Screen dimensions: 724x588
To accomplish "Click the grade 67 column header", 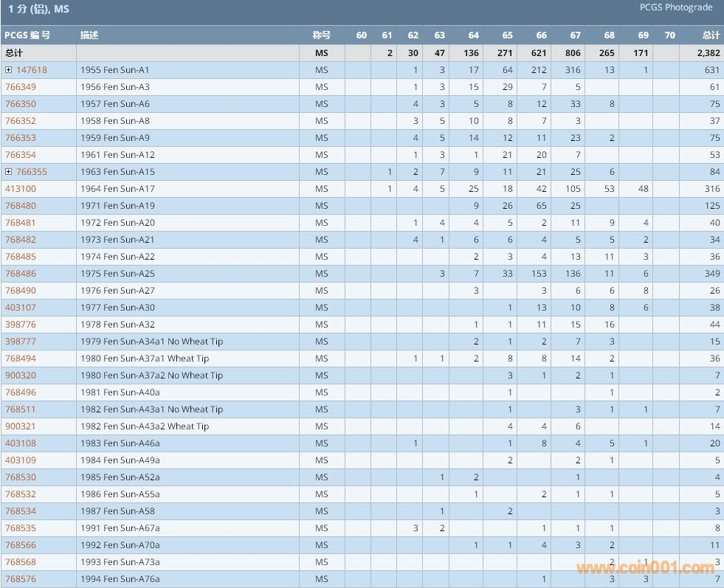I will click(x=575, y=35).
